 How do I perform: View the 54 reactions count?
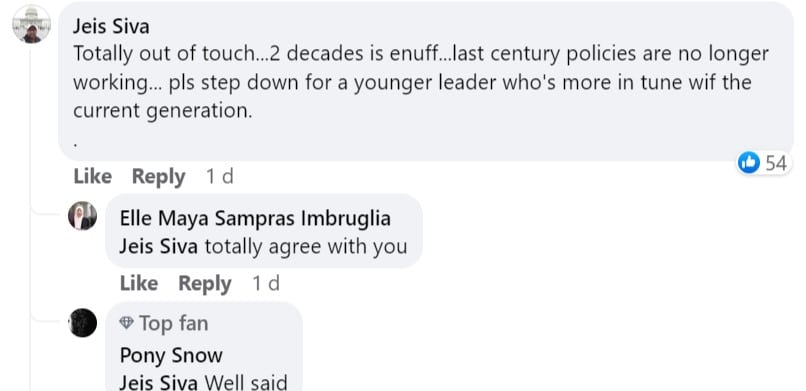(x=776, y=163)
